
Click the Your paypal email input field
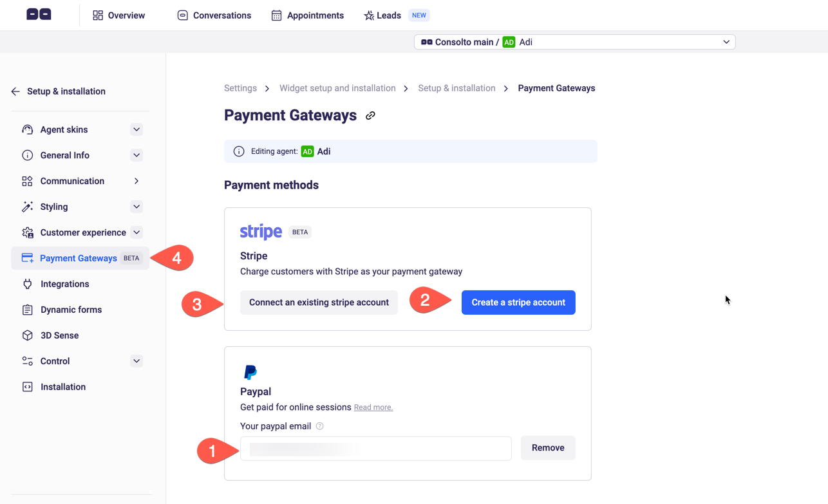tap(376, 448)
